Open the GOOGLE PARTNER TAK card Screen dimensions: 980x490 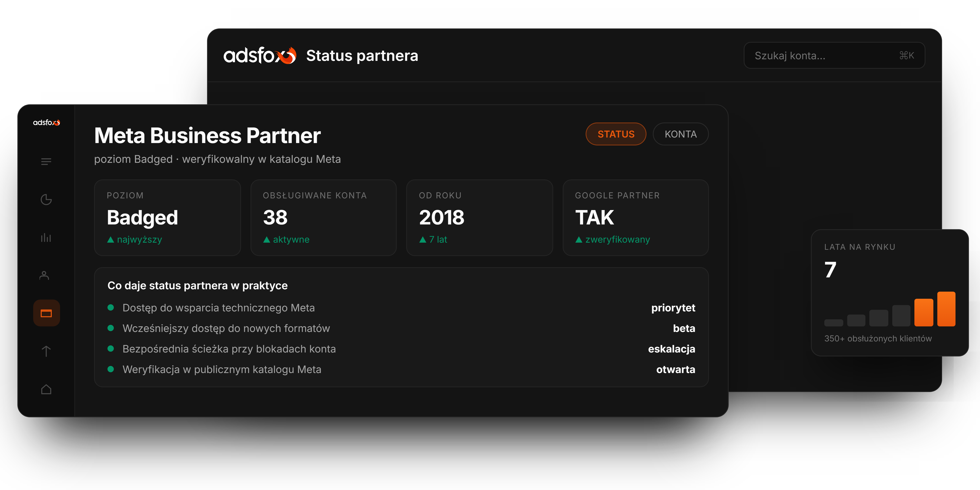(636, 218)
